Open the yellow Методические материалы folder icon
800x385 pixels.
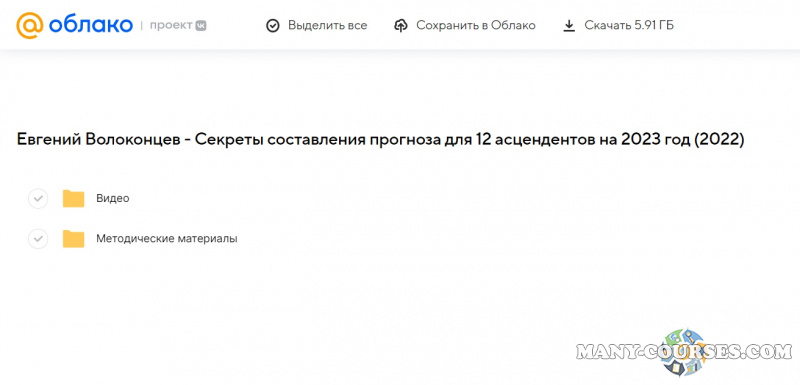click(73, 238)
